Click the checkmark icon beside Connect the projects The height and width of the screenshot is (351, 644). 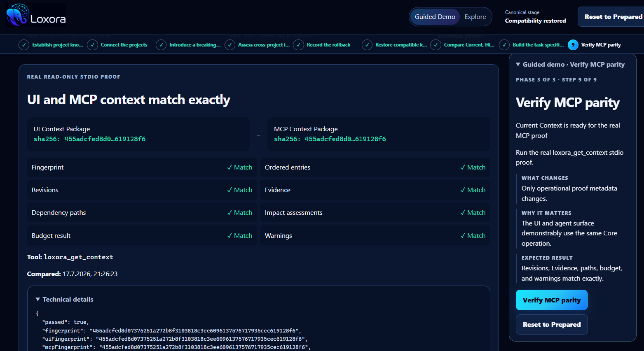pos(92,45)
